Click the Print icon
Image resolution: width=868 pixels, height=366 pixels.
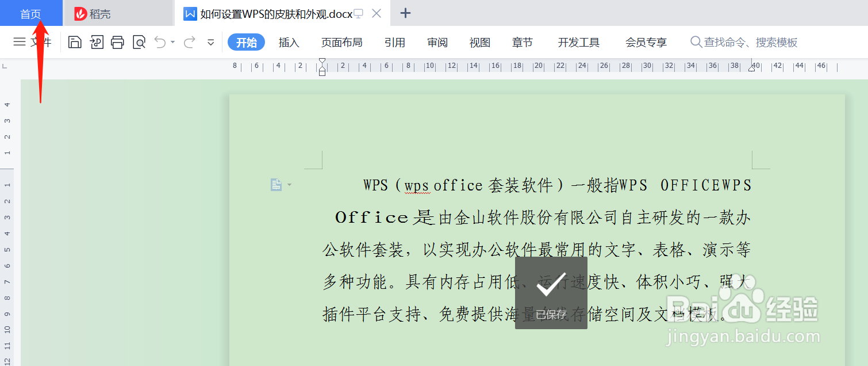tap(117, 42)
